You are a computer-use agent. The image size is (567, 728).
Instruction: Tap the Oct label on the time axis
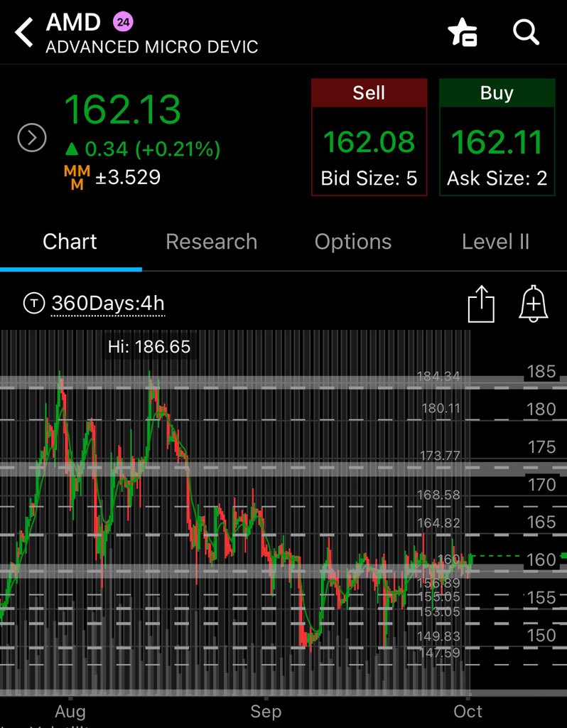click(x=468, y=712)
